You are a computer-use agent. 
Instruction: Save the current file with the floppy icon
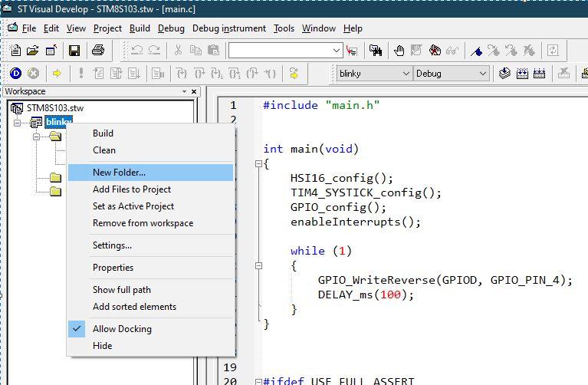pos(74,51)
